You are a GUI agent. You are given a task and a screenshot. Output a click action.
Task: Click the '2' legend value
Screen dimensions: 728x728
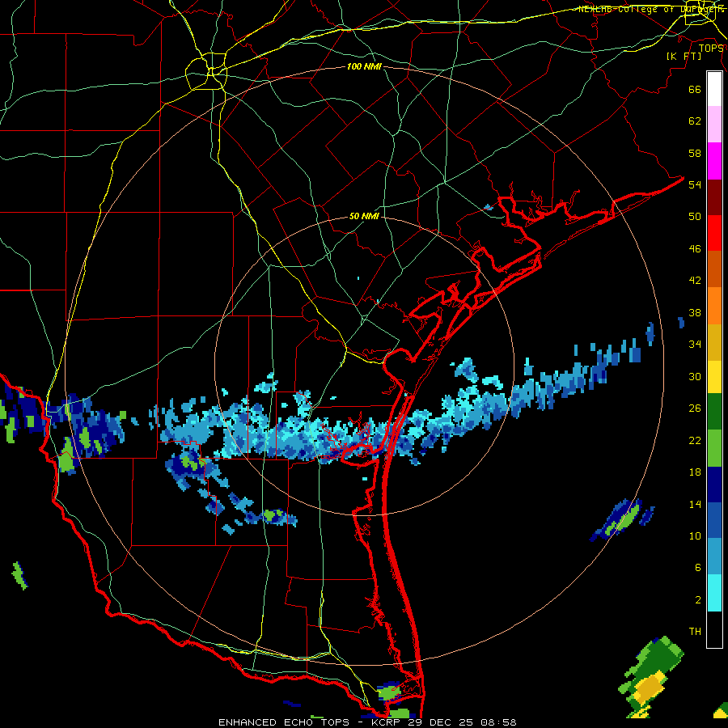pyautogui.click(x=698, y=600)
